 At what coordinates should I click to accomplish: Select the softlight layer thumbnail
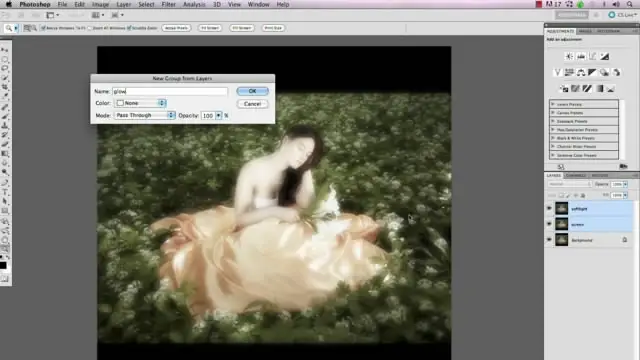[562, 209]
